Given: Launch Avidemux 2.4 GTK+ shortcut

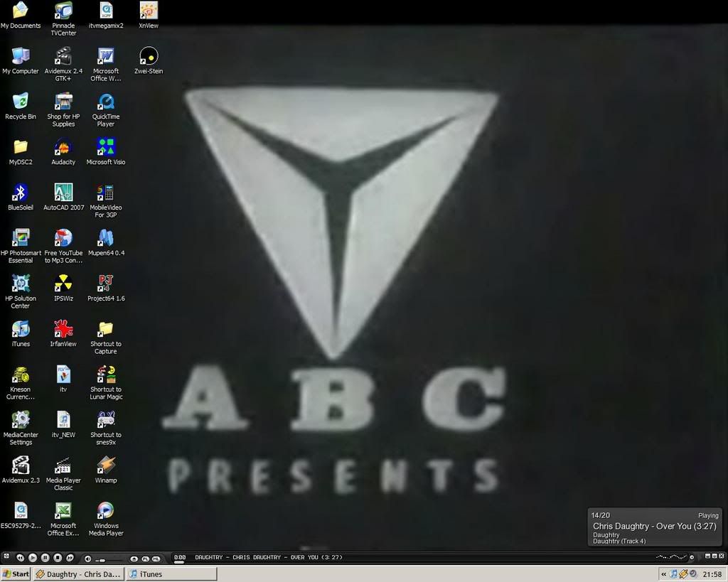Looking at the screenshot, I should 63,64.
